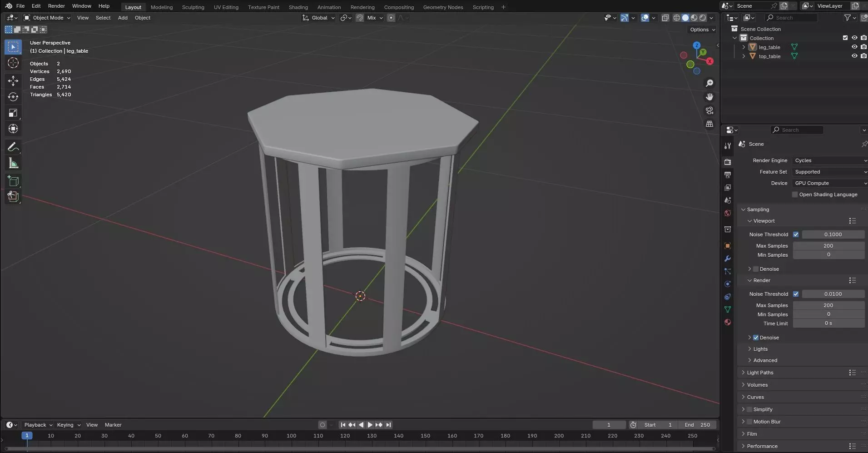Open Object Mode dropdown
This screenshot has height=453, width=868.
[47, 18]
